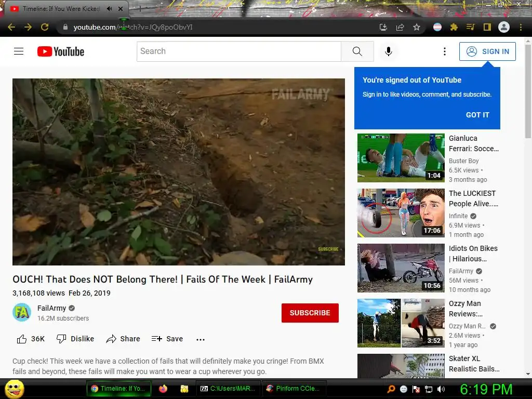Screen dimensions: 532x399
Task: Start voice search with microphone icon
Action: 389,51
